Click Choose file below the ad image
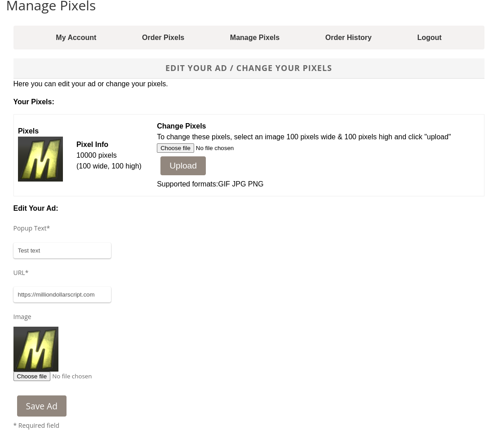The width and height of the screenshot is (502, 448). (32, 377)
